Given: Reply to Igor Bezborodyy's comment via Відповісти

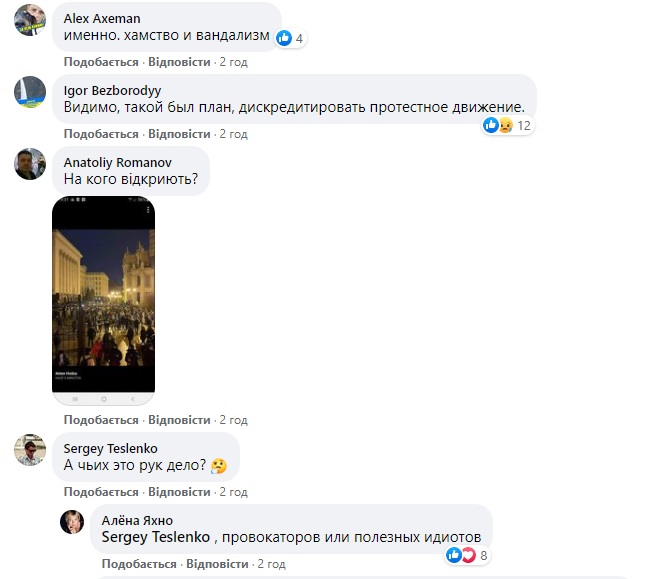Looking at the screenshot, I should [179, 134].
